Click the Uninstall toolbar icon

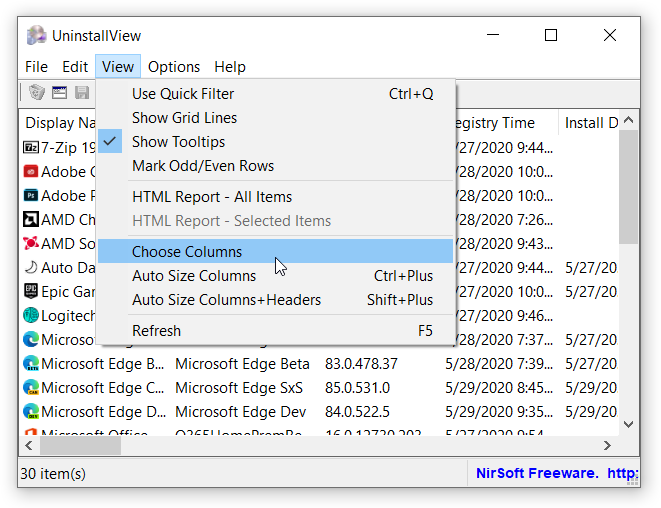(37, 92)
